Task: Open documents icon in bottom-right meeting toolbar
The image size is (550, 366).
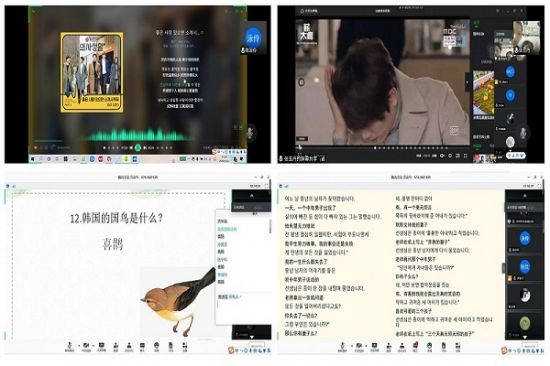Action: pos(444,346)
